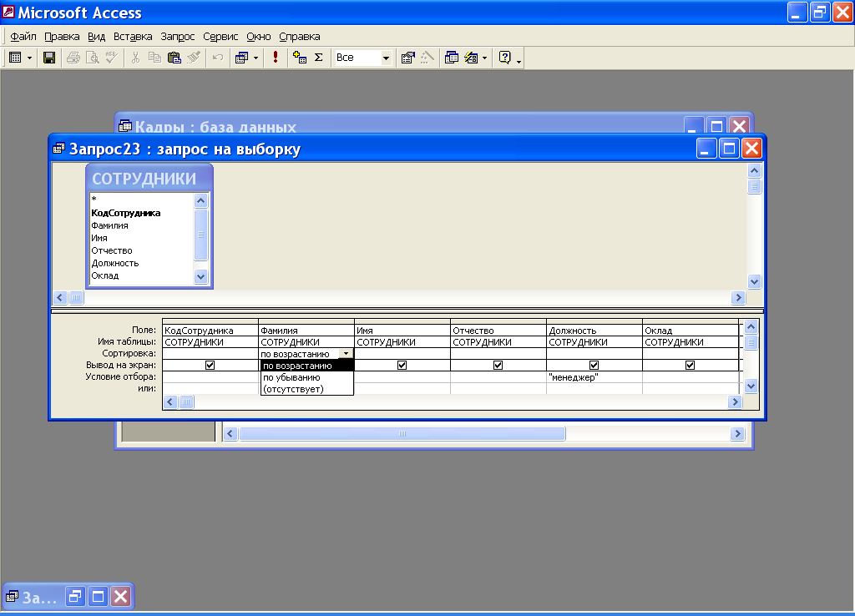
Task: Click the Cut scissors icon
Action: click(136, 58)
